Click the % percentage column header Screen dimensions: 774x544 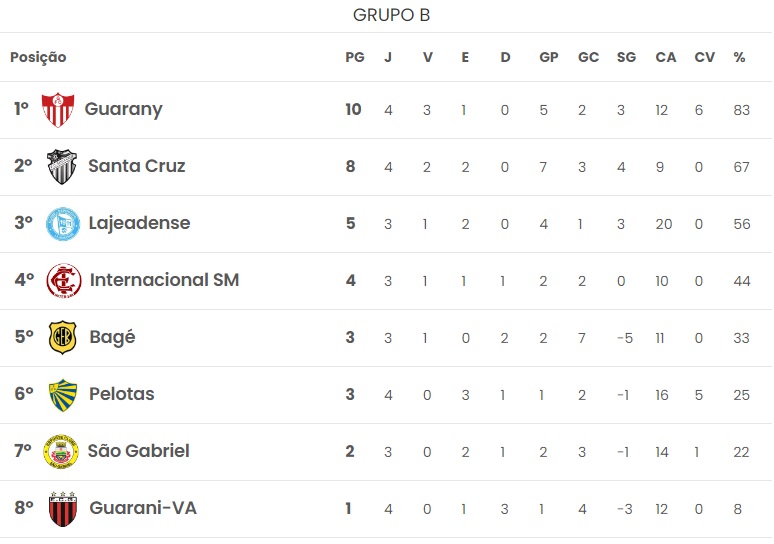739,57
